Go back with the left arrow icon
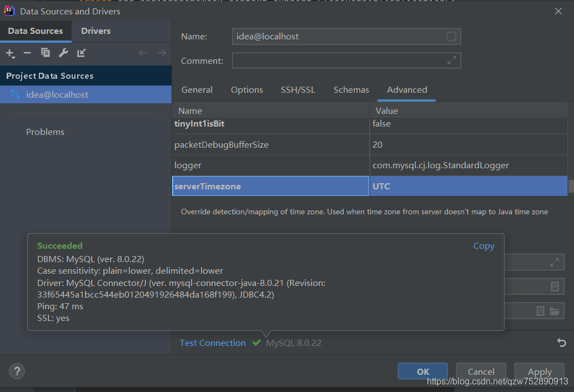 coord(143,53)
